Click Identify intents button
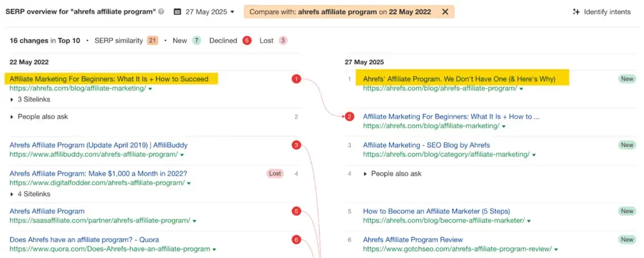This screenshot has height=258, width=644. click(x=601, y=12)
